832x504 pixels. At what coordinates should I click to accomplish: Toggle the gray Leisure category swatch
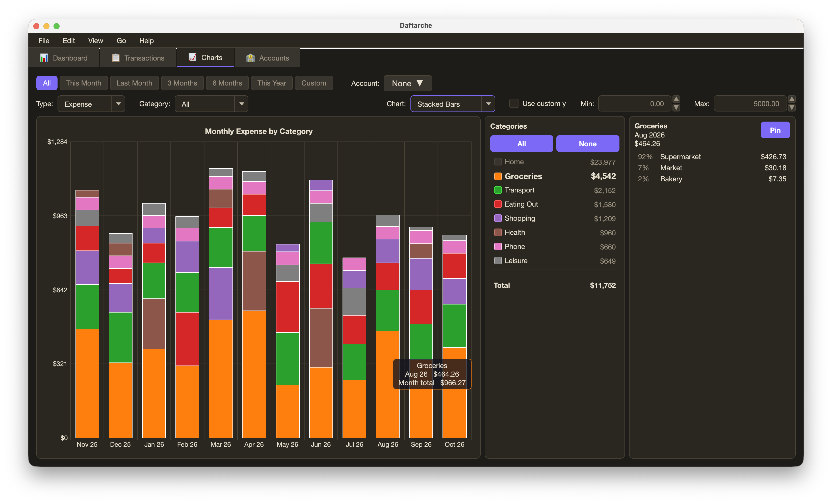[498, 261]
